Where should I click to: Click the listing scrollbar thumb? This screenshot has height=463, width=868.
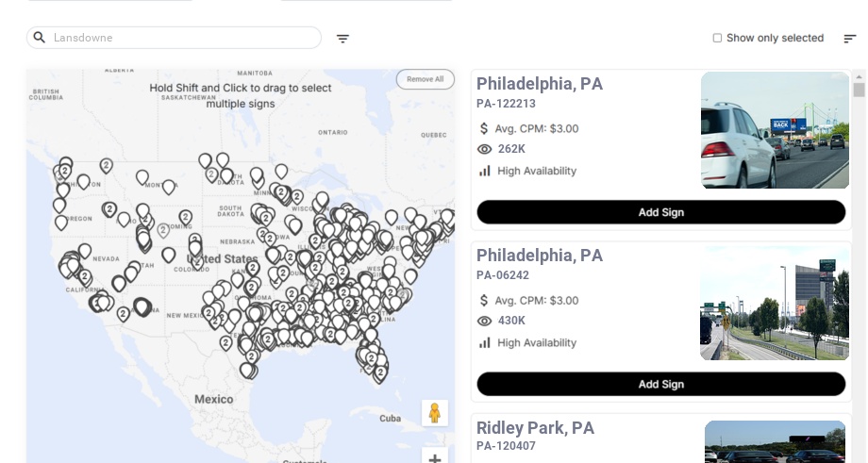tap(859, 90)
